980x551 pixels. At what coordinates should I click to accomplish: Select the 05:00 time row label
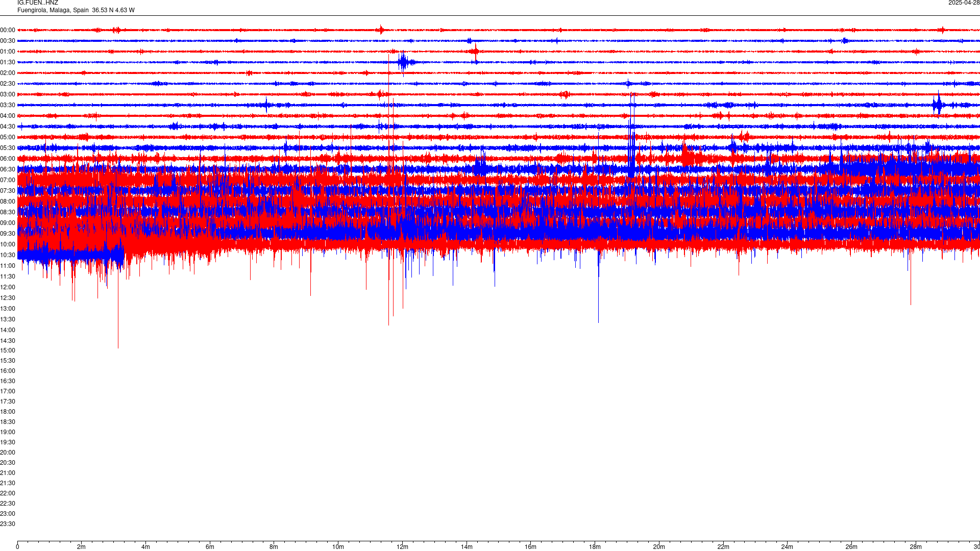(x=8, y=137)
